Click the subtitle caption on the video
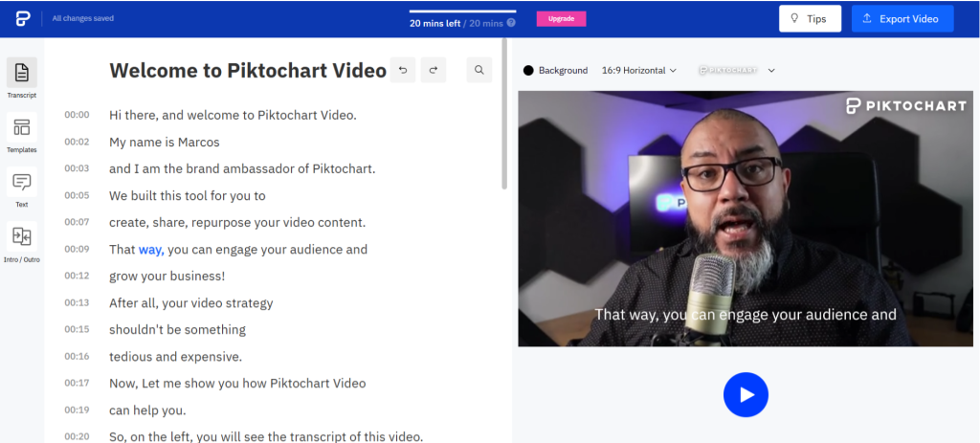 (x=745, y=314)
